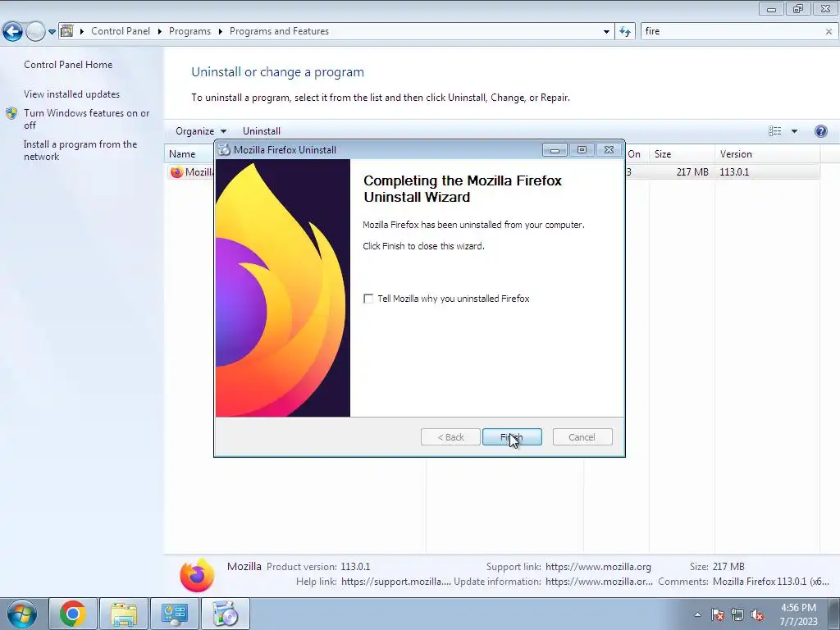Open the view options dropdown arrow

(x=794, y=131)
